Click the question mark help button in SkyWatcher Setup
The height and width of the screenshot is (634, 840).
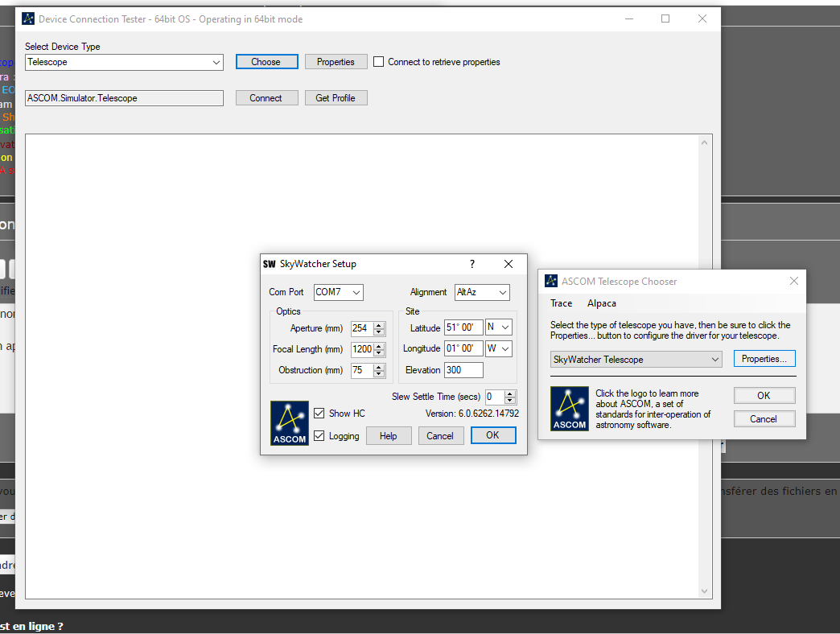click(472, 264)
